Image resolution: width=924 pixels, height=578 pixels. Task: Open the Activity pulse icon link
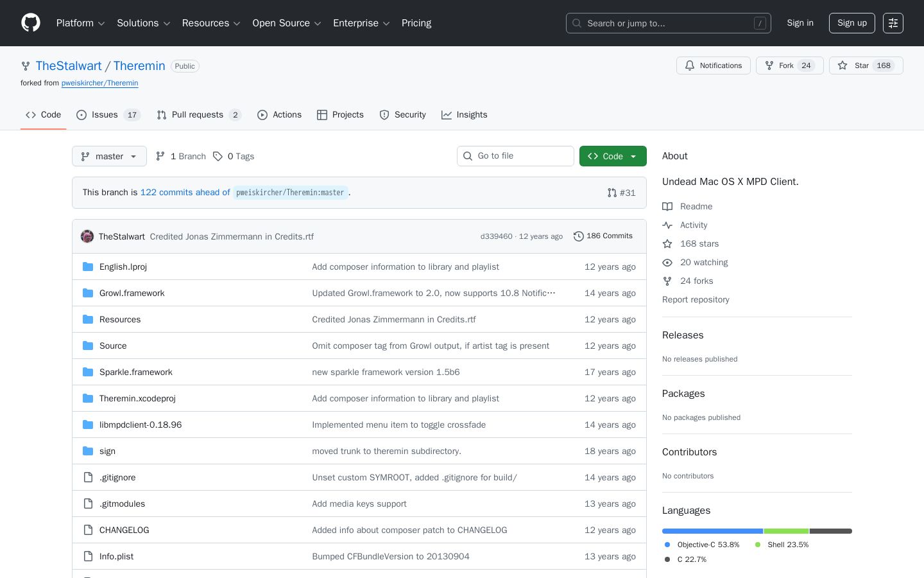pos(667,225)
